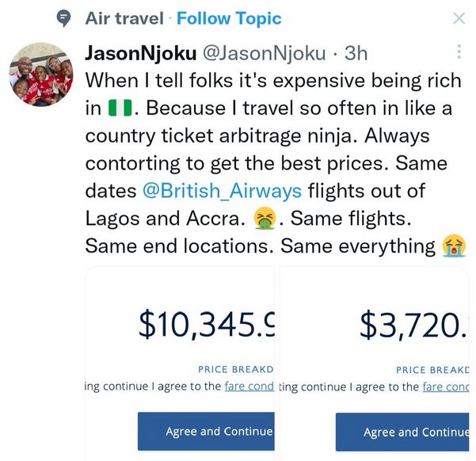Follow the Air travel topic
Image resolution: width=476 pixels, height=461 pixels.
[x=229, y=17]
